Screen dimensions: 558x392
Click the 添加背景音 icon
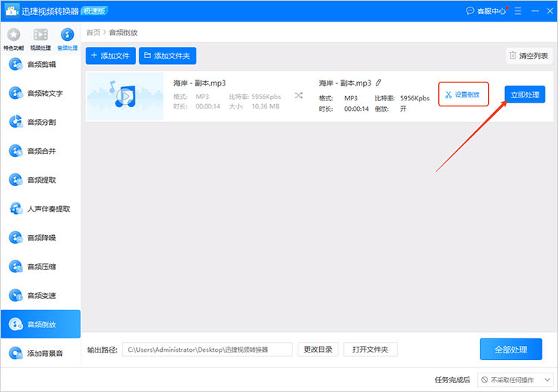click(16, 353)
